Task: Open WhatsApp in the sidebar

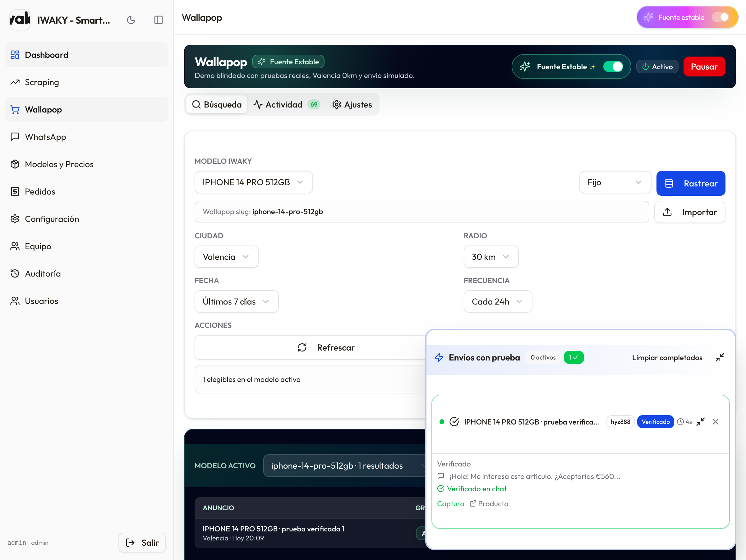Action: point(87,137)
